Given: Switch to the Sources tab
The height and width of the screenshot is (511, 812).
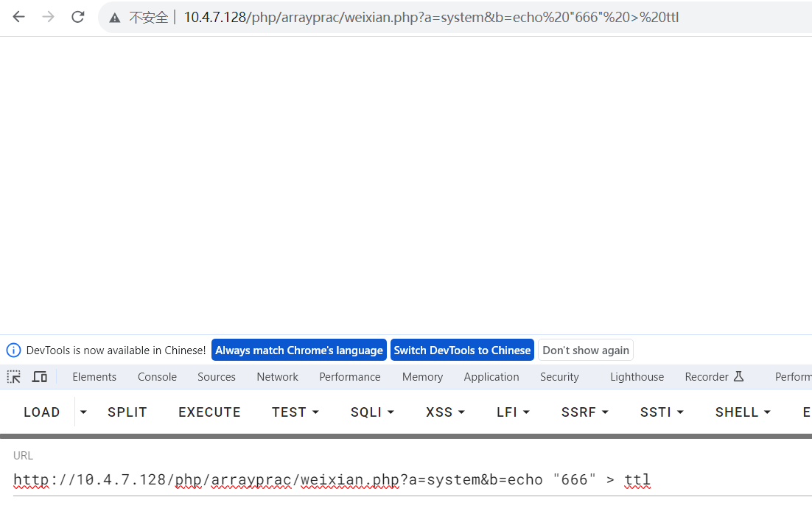Looking at the screenshot, I should click(x=217, y=377).
